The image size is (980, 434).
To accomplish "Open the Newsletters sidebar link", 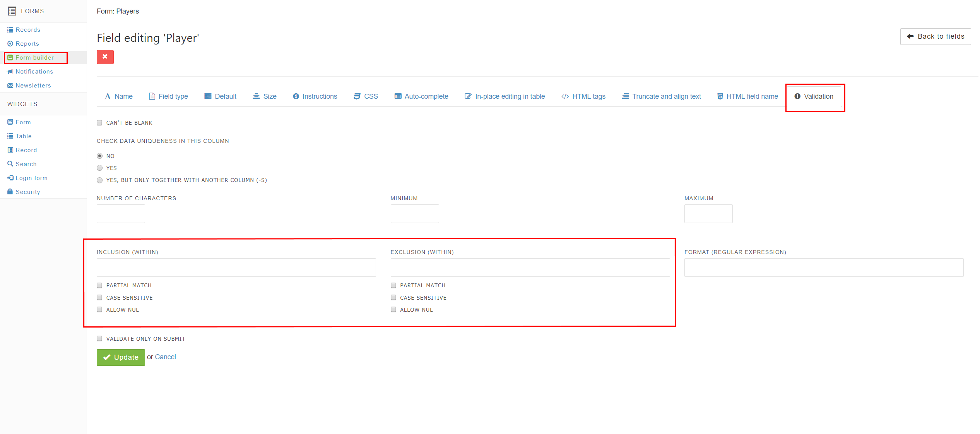I will coord(33,86).
